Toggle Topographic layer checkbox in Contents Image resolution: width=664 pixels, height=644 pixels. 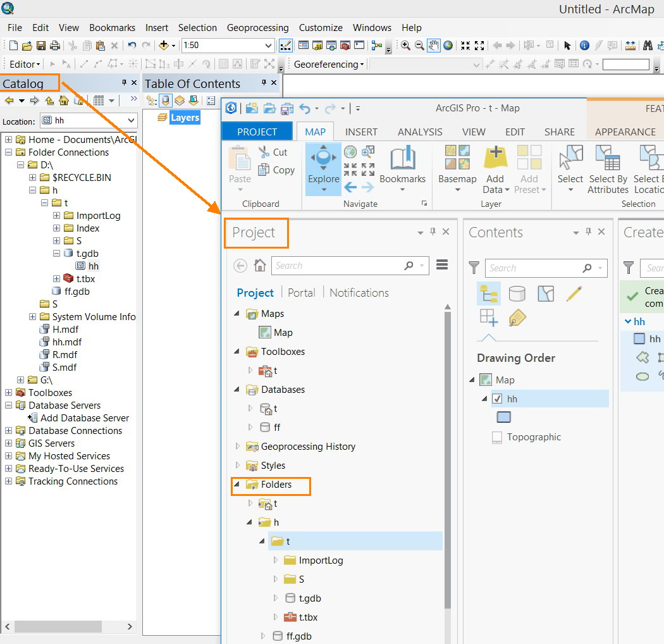(x=497, y=437)
